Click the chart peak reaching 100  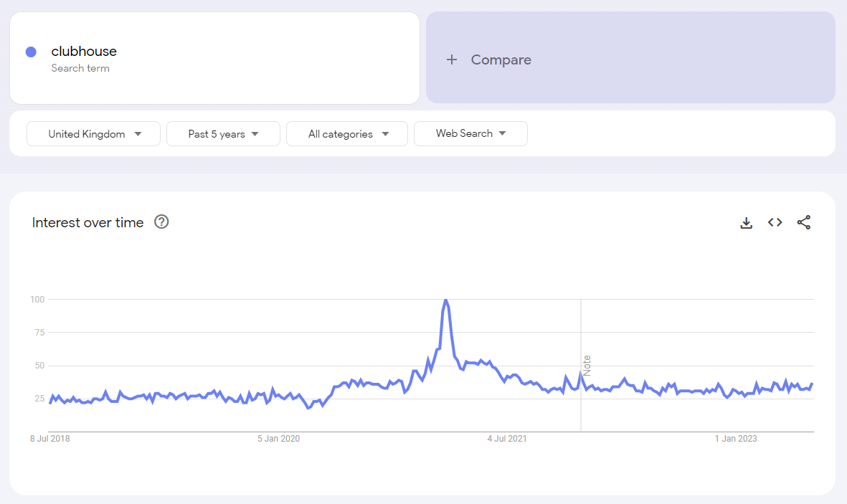(446, 300)
